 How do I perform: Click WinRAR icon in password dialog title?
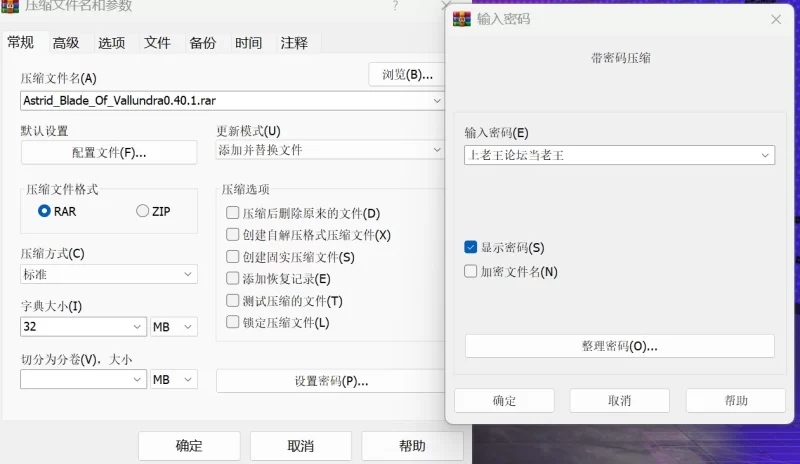click(x=462, y=19)
